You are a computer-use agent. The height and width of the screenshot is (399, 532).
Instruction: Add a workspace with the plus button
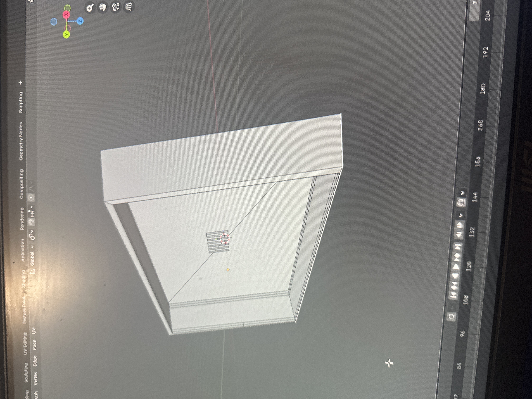pos(20,83)
